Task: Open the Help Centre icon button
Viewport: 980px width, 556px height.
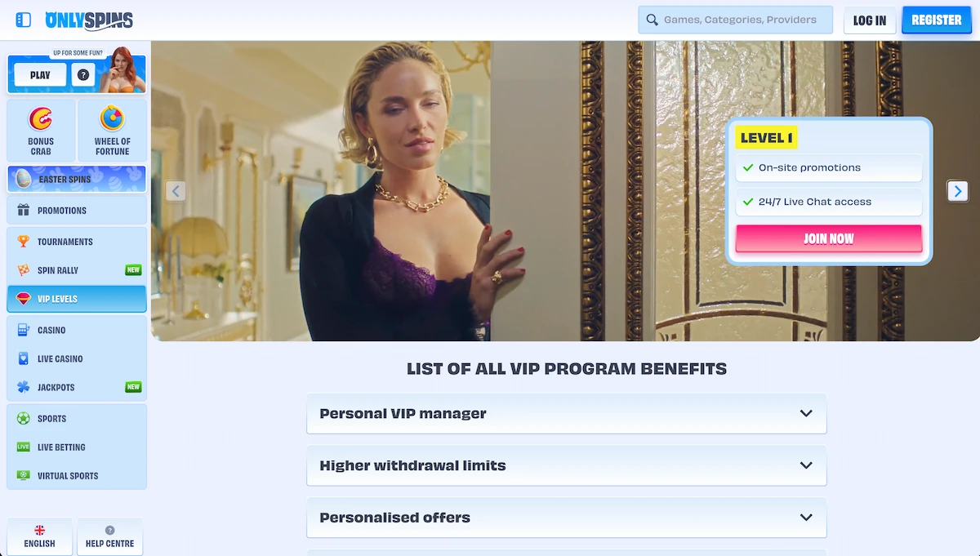Action: coord(109,536)
